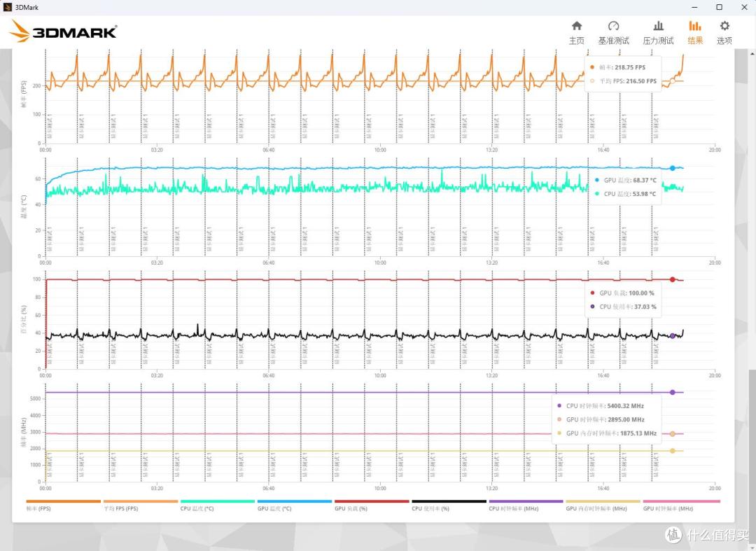
Task: Open the 压力测试 stress tests section
Action: point(658,33)
